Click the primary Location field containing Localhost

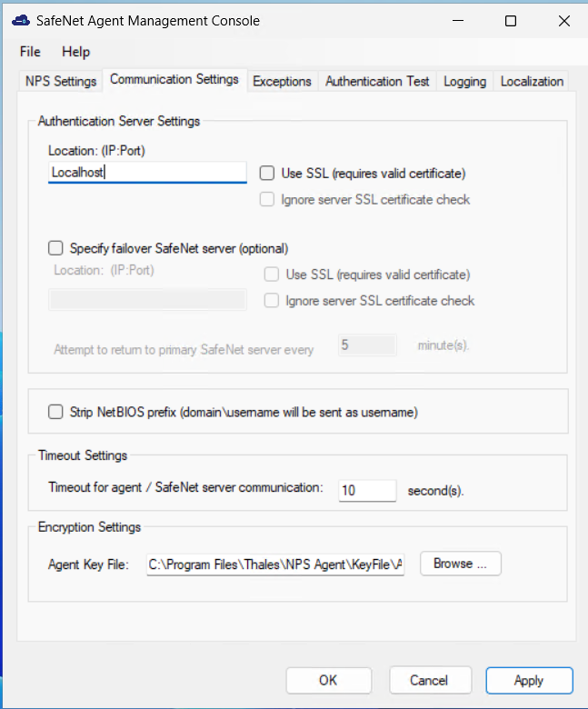[147, 173]
